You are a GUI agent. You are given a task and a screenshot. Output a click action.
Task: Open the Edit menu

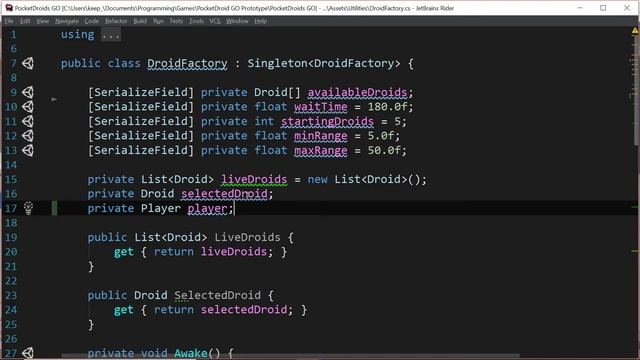25,21
